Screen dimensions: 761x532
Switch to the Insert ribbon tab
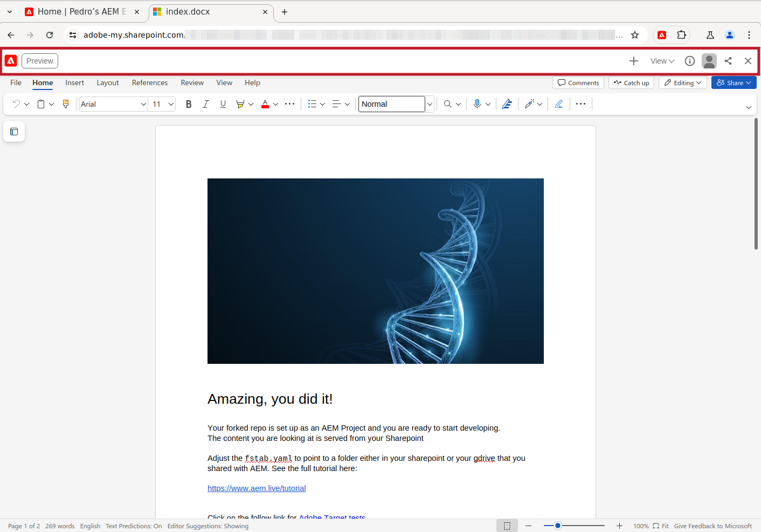tap(74, 82)
